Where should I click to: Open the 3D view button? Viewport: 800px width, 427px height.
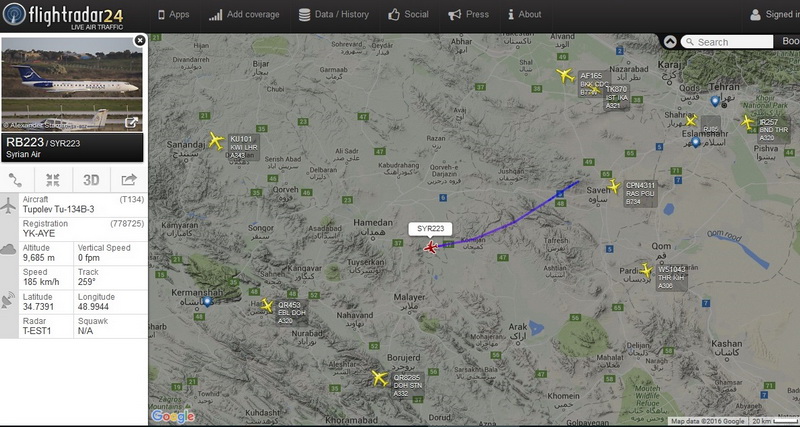pos(91,180)
